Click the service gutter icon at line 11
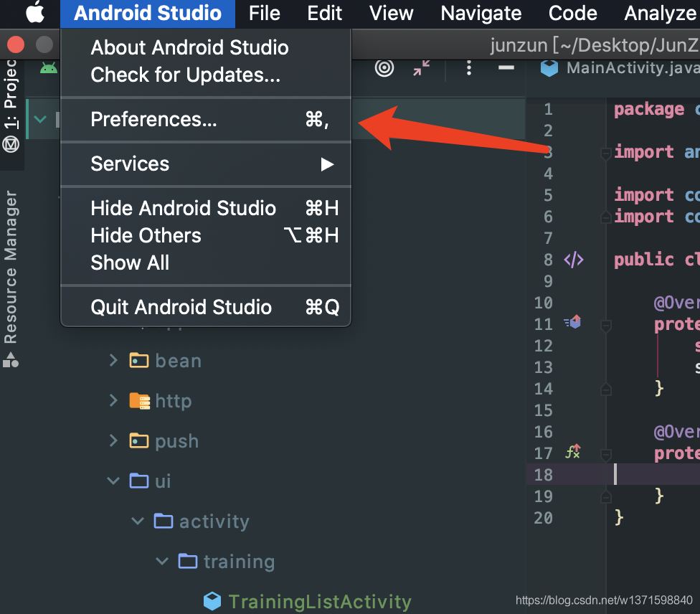 [x=572, y=322]
